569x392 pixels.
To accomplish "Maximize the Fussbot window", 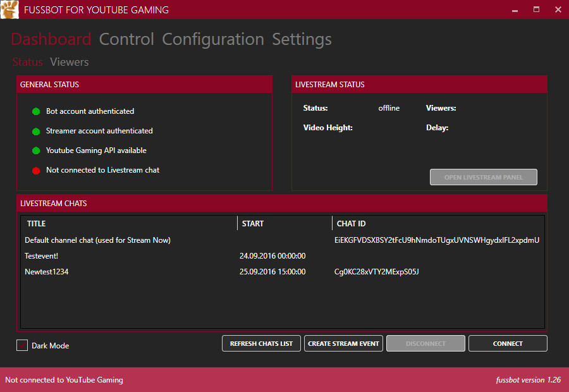I will pyautogui.click(x=536, y=9).
